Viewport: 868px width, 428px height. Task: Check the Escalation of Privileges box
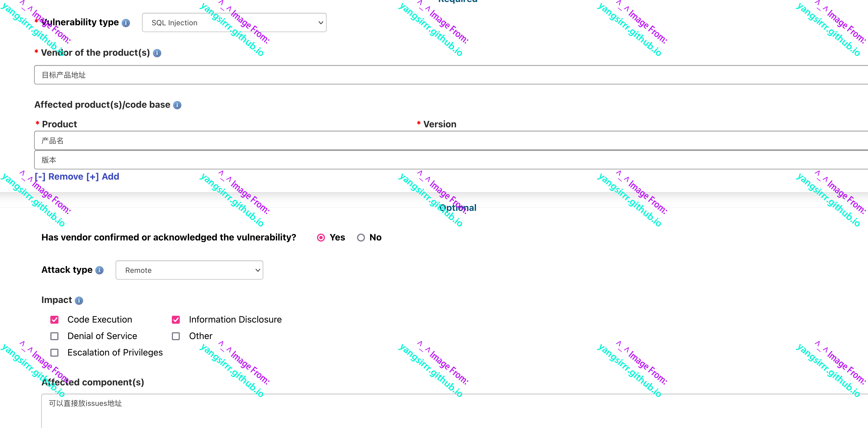[54, 353]
